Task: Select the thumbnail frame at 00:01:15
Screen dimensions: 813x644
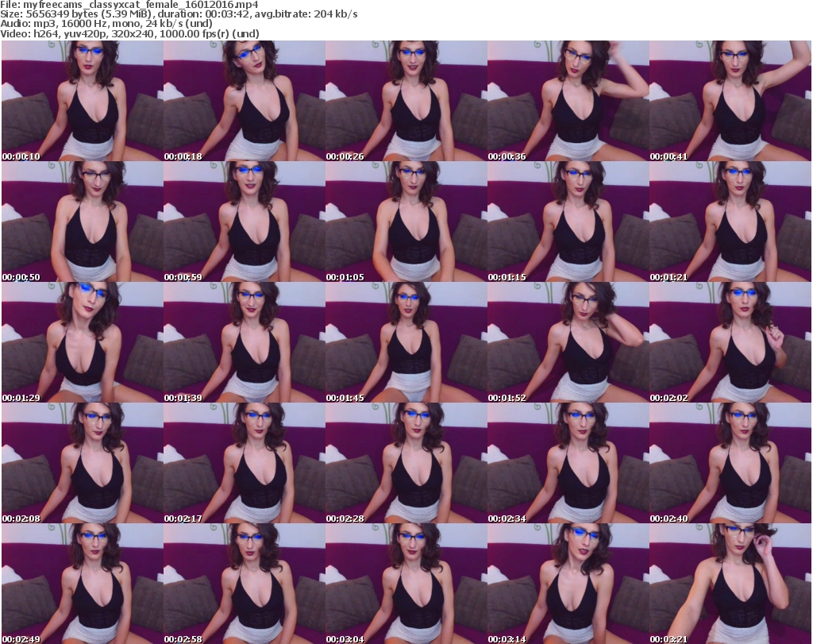Action: click(x=568, y=222)
